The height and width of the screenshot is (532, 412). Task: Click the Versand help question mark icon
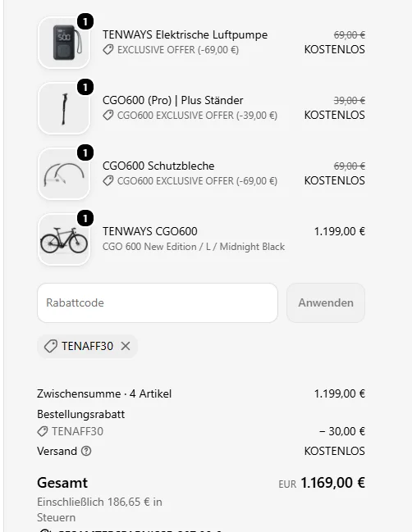click(x=86, y=451)
